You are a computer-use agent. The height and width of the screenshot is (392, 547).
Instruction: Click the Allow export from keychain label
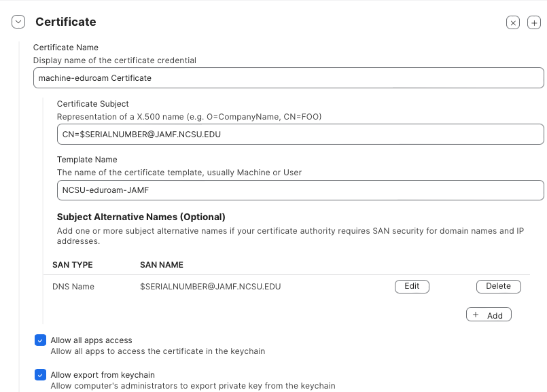[103, 375]
